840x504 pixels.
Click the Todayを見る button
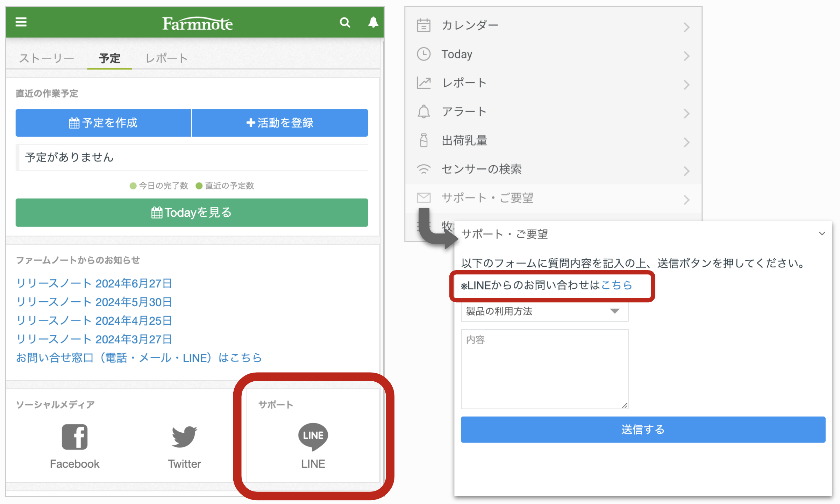[192, 213]
